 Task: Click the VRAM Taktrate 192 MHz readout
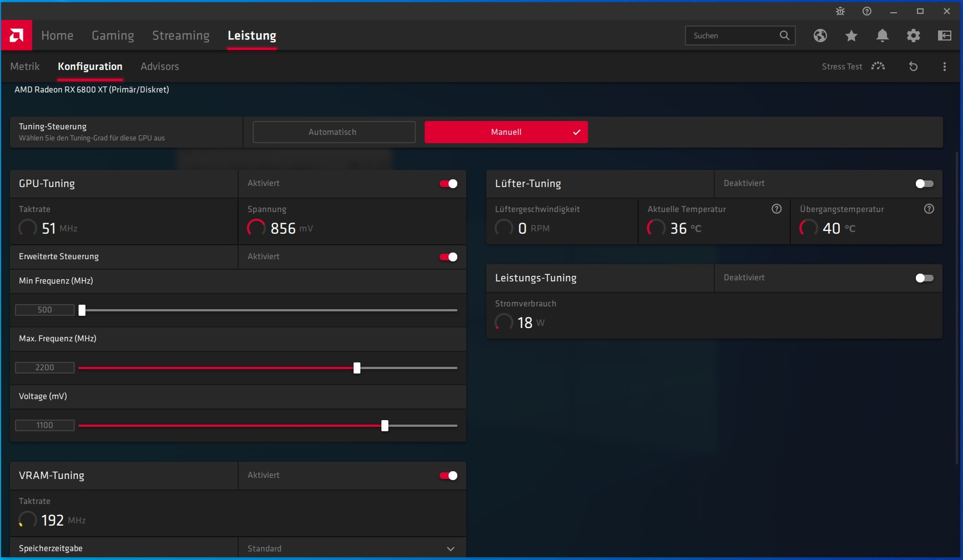point(52,520)
